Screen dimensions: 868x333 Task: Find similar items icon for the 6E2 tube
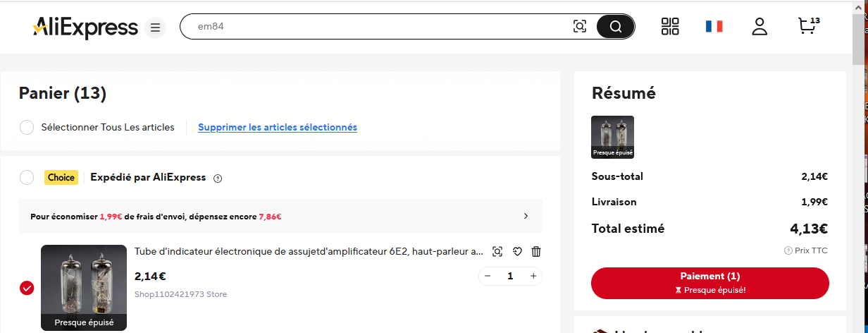click(497, 252)
